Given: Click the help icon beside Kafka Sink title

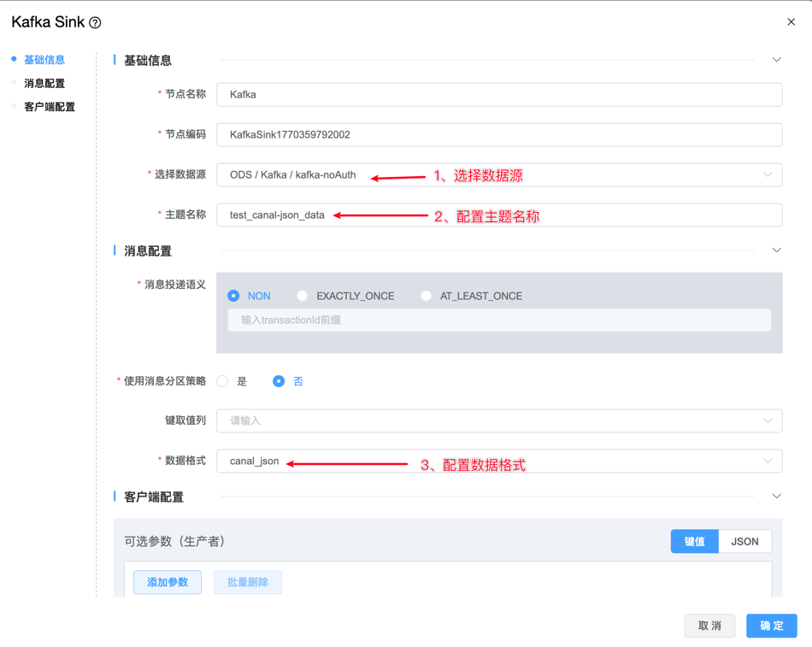Looking at the screenshot, I should tap(95, 23).
